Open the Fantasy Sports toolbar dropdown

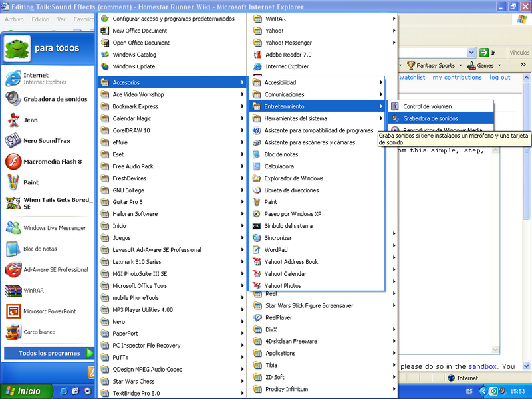click(x=460, y=65)
